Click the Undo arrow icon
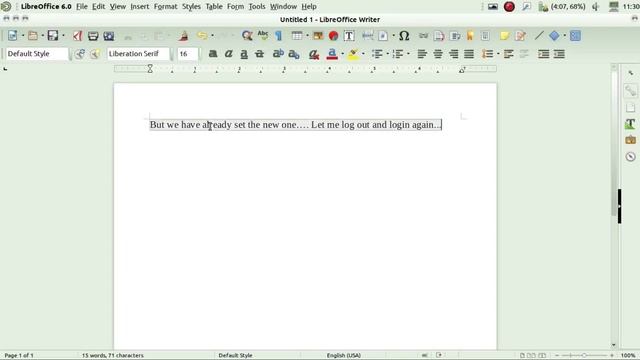The image size is (640, 360). coord(202,36)
